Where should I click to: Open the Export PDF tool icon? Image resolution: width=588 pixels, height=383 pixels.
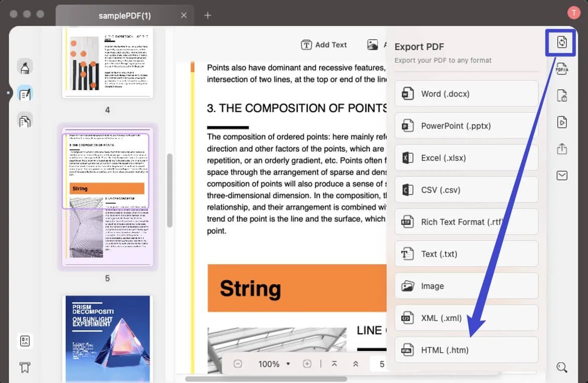click(561, 42)
